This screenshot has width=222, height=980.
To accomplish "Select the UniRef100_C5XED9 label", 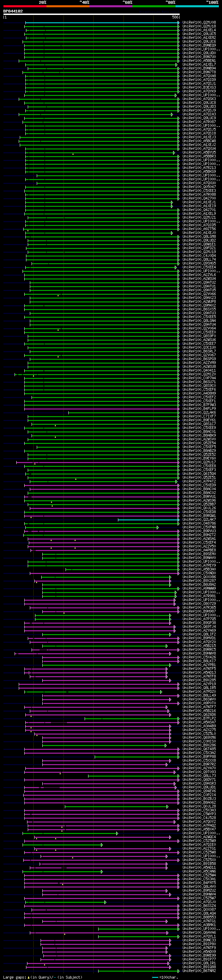I will (x=199, y=485).
